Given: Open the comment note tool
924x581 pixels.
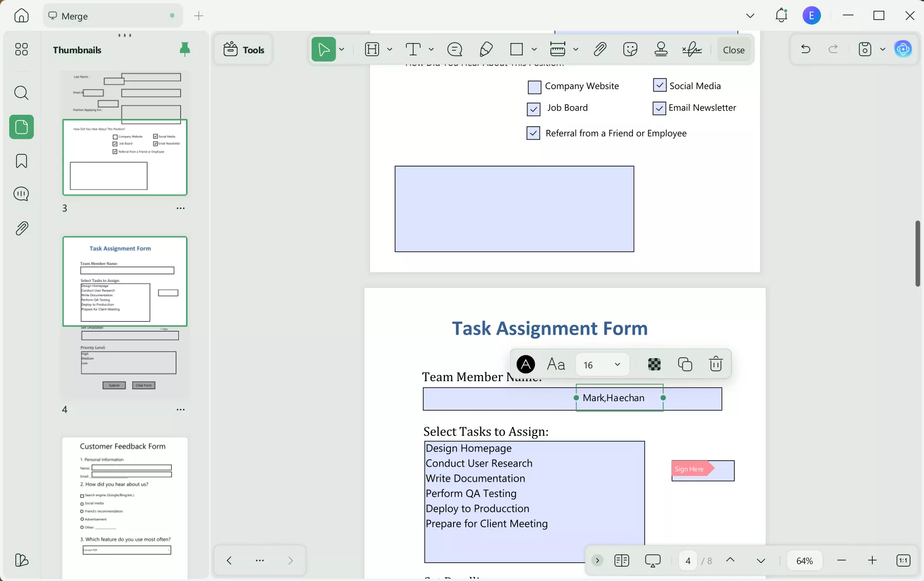Looking at the screenshot, I should 455,49.
